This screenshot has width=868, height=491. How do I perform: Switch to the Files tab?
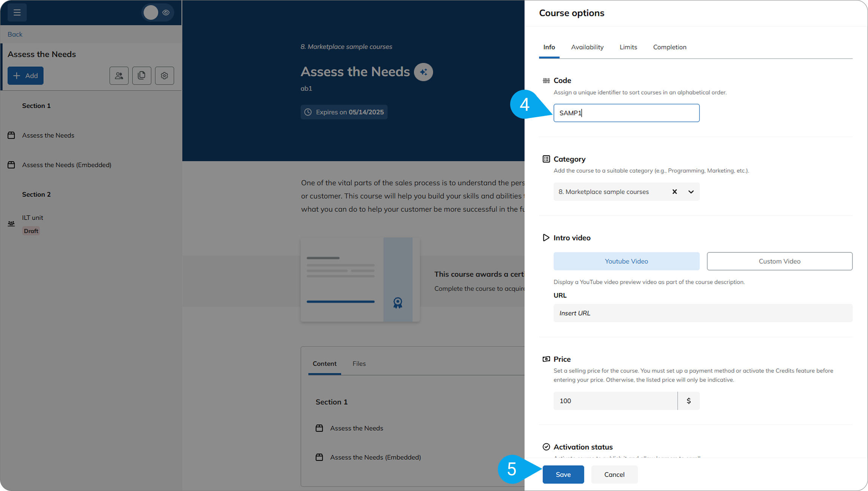(359, 364)
